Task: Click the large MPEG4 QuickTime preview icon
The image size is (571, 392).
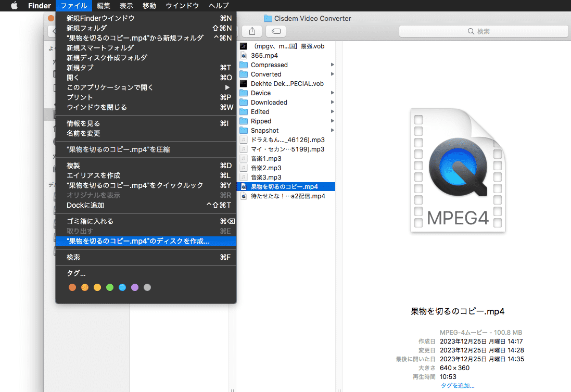Action: pos(458,170)
